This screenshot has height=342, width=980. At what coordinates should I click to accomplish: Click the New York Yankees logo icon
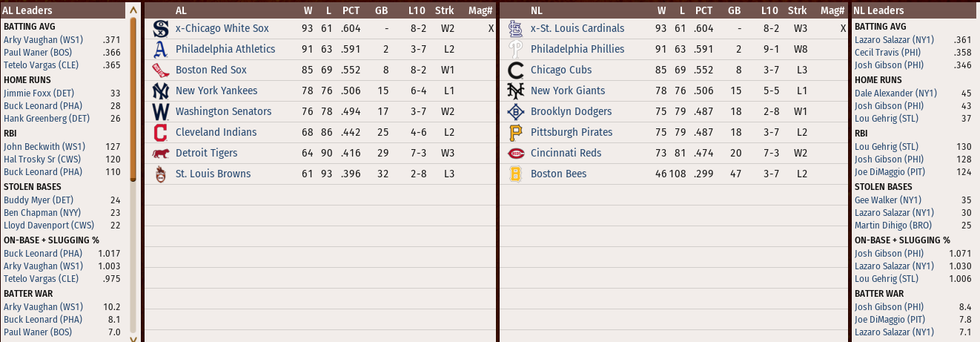160,91
